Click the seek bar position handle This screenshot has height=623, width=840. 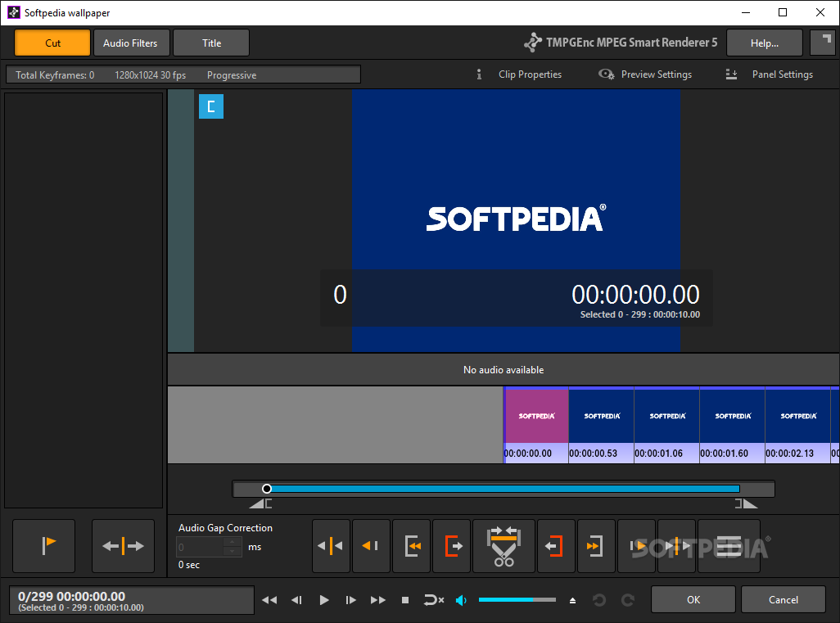[267, 489]
